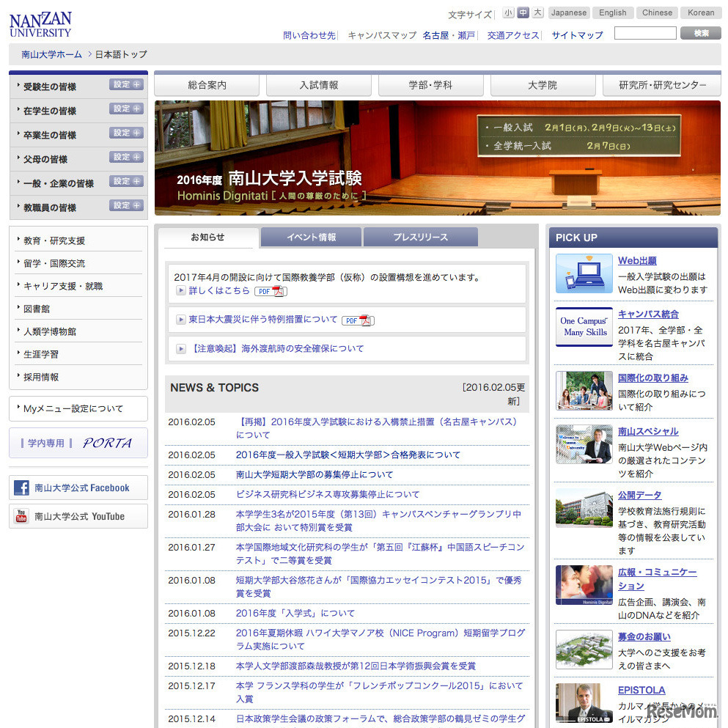Open 問い合わせ先 link
The height and width of the screenshot is (728, 728).
click(309, 36)
